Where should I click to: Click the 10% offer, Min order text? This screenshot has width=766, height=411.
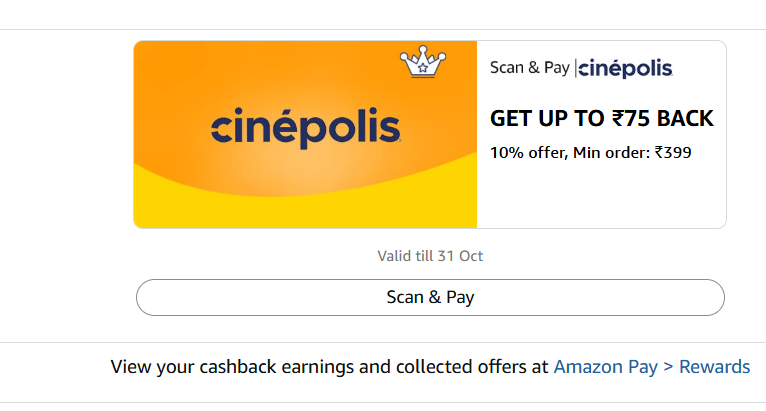coord(570,153)
